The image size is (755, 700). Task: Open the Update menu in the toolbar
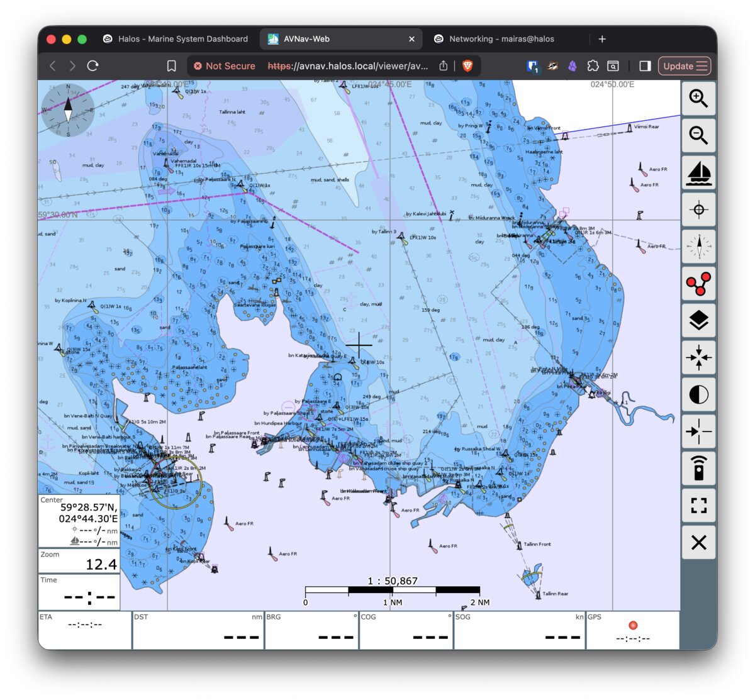click(685, 66)
